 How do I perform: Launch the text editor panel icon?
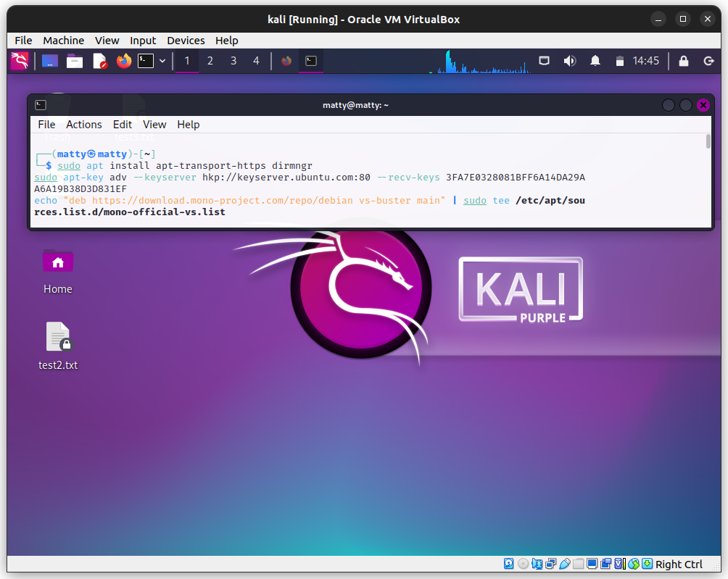(x=100, y=61)
